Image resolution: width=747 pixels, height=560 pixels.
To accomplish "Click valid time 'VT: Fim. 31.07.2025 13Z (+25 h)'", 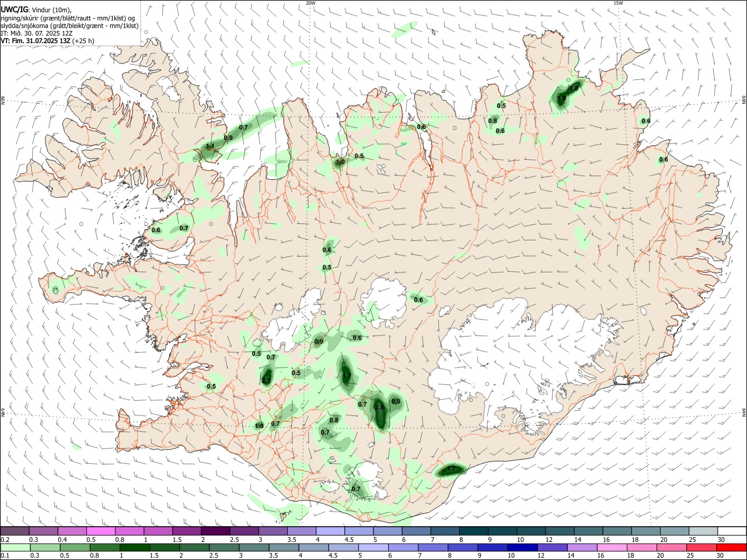I will pos(47,41).
